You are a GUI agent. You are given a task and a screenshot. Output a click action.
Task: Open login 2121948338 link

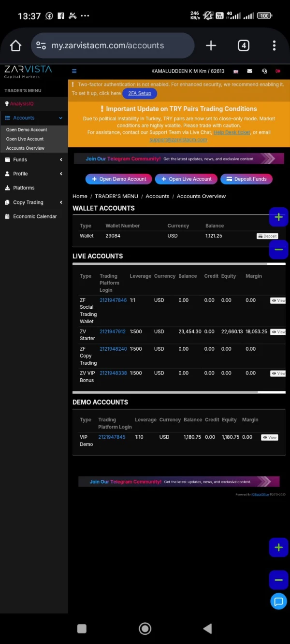click(113, 373)
